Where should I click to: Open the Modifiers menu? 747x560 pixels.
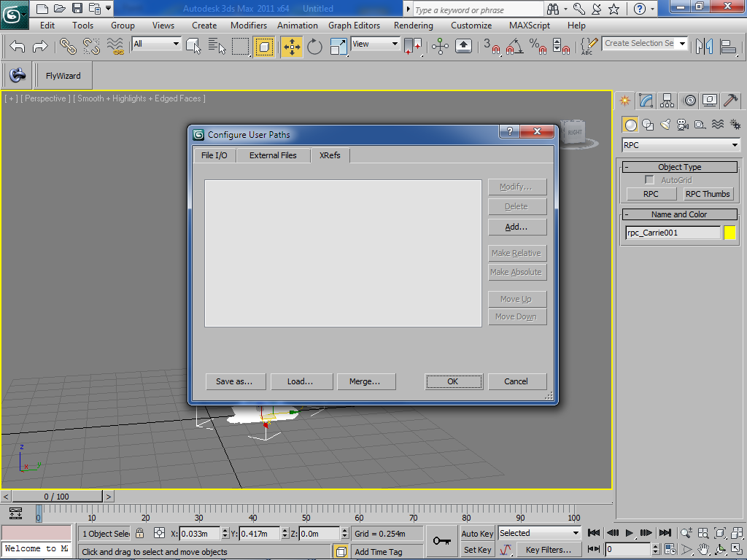pyautogui.click(x=249, y=26)
